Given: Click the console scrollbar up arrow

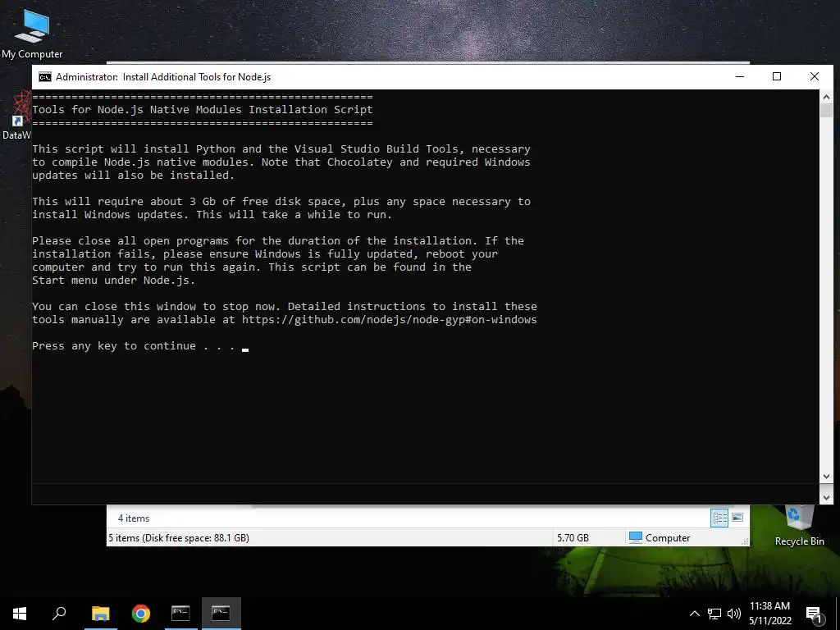Looking at the screenshot, I should tap(826, 97).
